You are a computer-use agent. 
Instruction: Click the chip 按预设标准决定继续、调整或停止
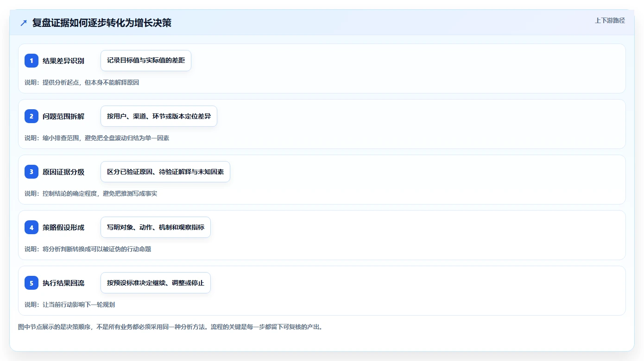tap(156, 283)
